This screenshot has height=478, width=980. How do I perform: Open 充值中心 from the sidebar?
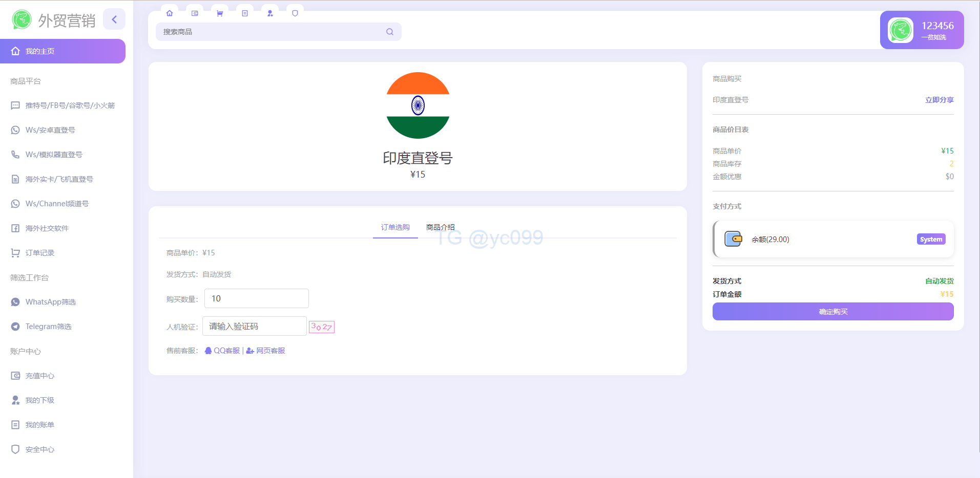40,376
